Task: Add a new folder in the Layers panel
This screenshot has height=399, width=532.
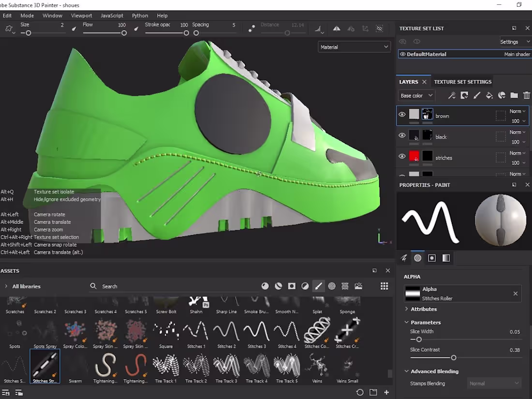Action: coord(514,95)
